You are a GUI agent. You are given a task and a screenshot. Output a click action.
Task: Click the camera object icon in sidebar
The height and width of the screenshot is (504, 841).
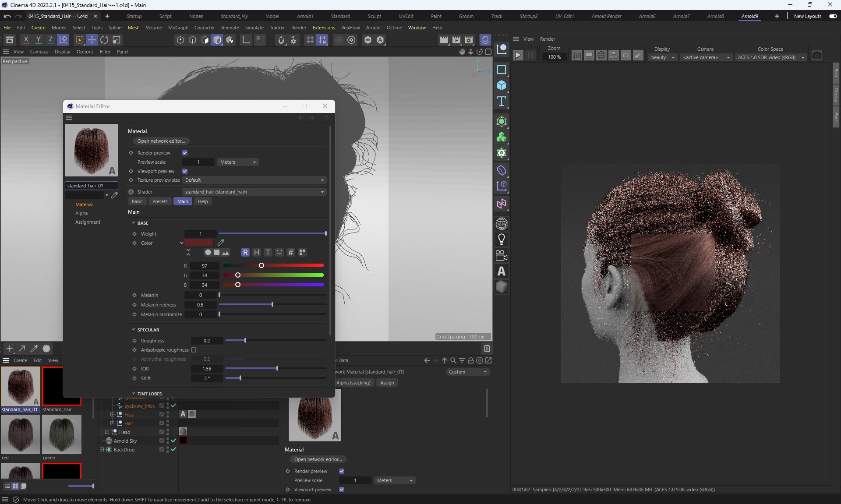(x=502, y=255)
